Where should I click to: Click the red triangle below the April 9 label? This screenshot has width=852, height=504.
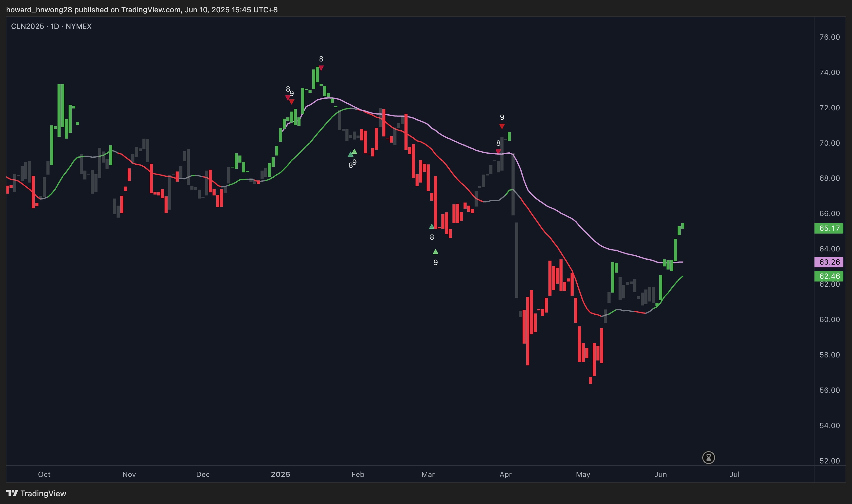pos(502,126)
